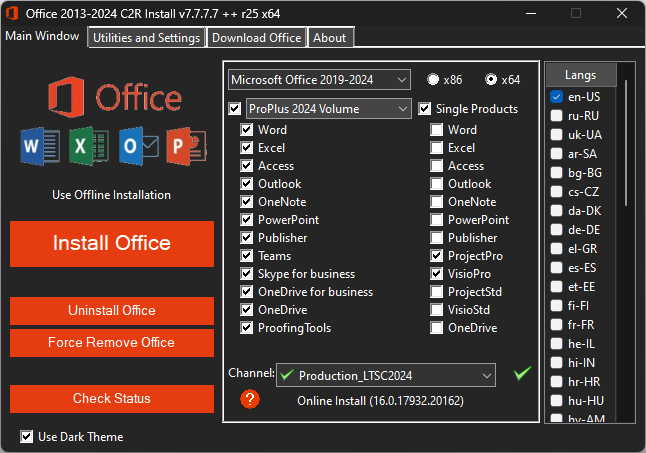Image resolution: width=646 pixels, height=453 pixels.
Task: Check the ar-SA language
Action: (557, 154)
